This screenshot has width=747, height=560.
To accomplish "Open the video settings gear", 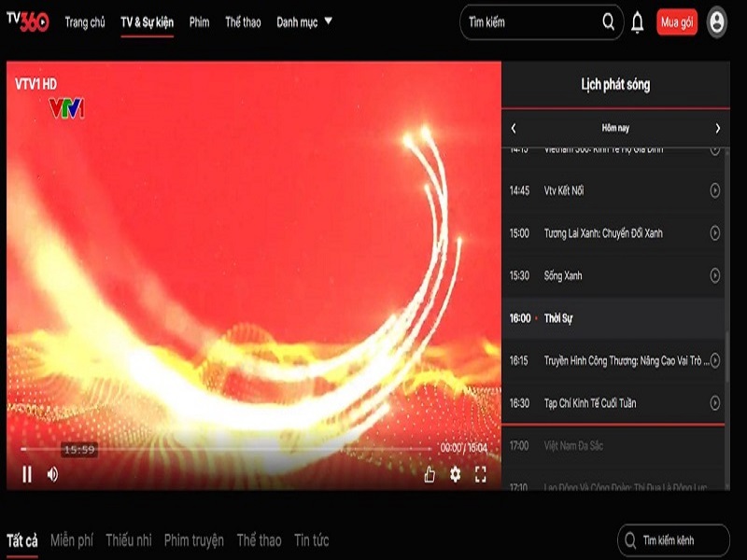I will (455, 474).
